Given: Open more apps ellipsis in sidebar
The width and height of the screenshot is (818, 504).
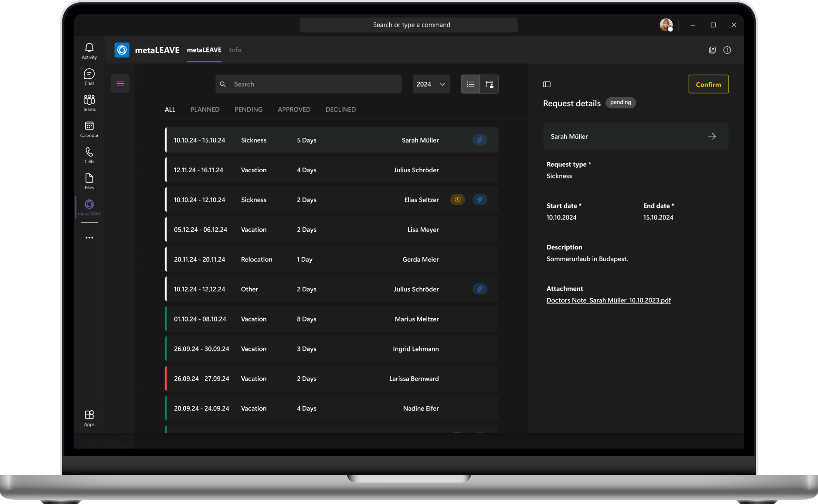Looking at the screenshot, I should pos(89,238).
